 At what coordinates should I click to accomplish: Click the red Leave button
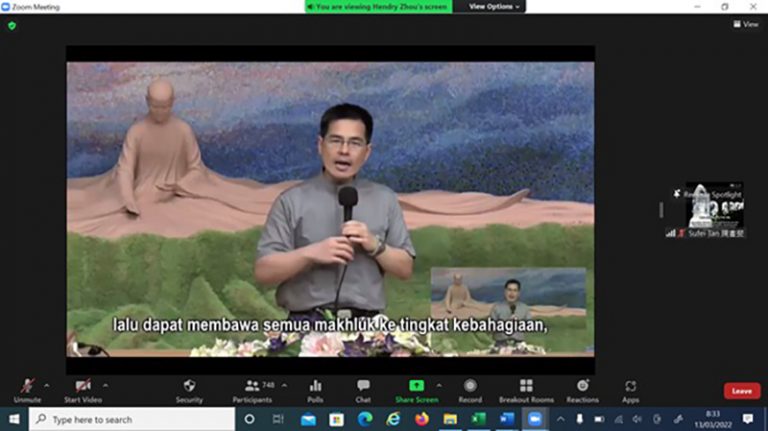741,391
